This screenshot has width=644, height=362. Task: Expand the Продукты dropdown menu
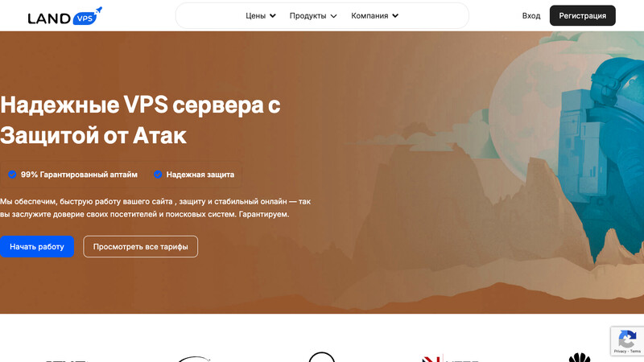pos(313,15)
